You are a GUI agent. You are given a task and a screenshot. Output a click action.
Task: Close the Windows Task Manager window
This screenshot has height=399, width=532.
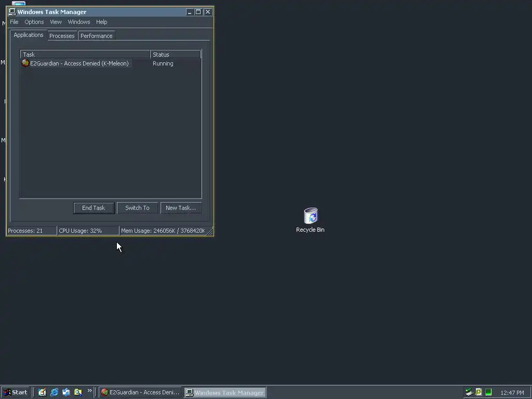208,12
